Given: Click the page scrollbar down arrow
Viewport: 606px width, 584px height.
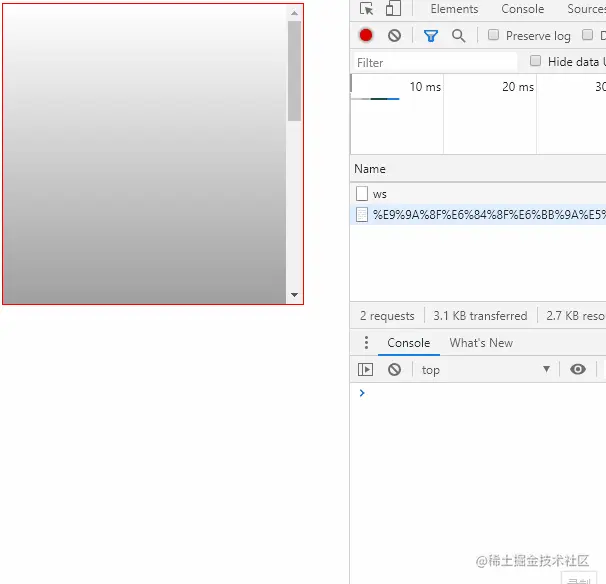Looking at the screenshot, I should (294, 295).
